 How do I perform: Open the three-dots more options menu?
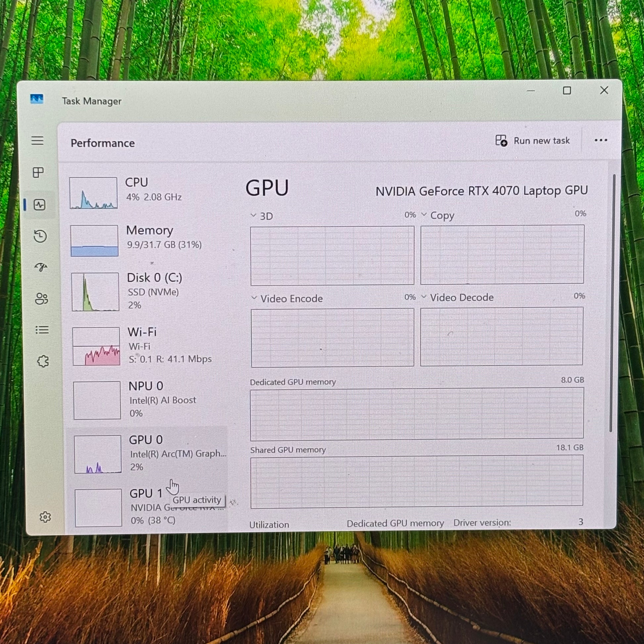(601, 140)
